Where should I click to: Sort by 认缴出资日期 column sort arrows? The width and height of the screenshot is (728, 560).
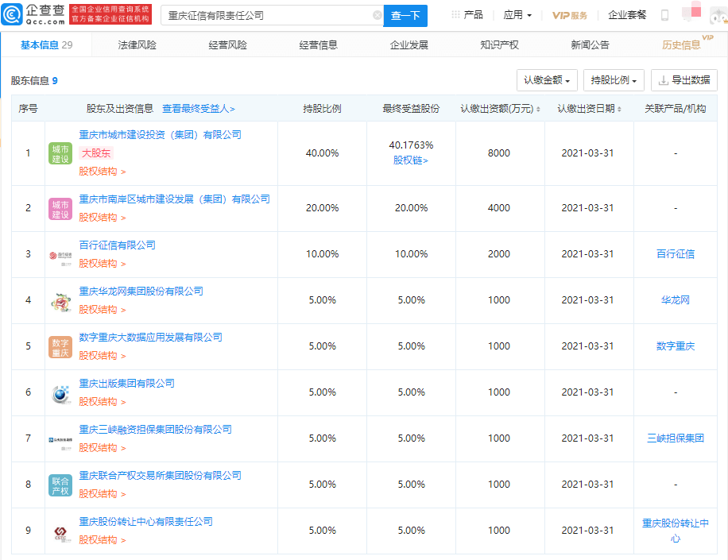coord(619,109)
